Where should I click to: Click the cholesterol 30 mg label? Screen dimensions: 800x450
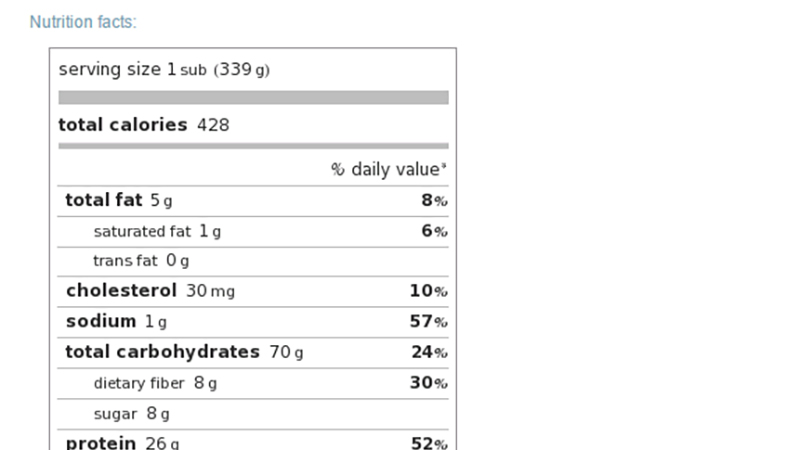151,291
